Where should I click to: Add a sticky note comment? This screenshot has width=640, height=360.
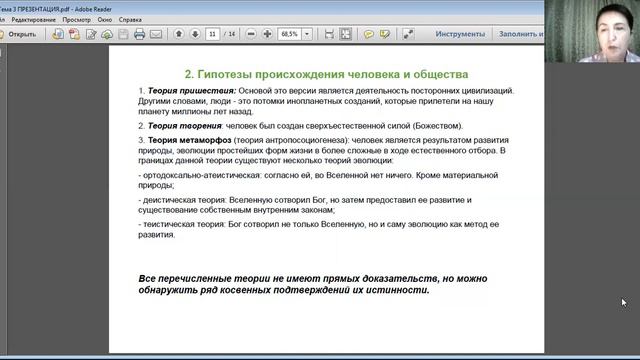tap(369, 34)
